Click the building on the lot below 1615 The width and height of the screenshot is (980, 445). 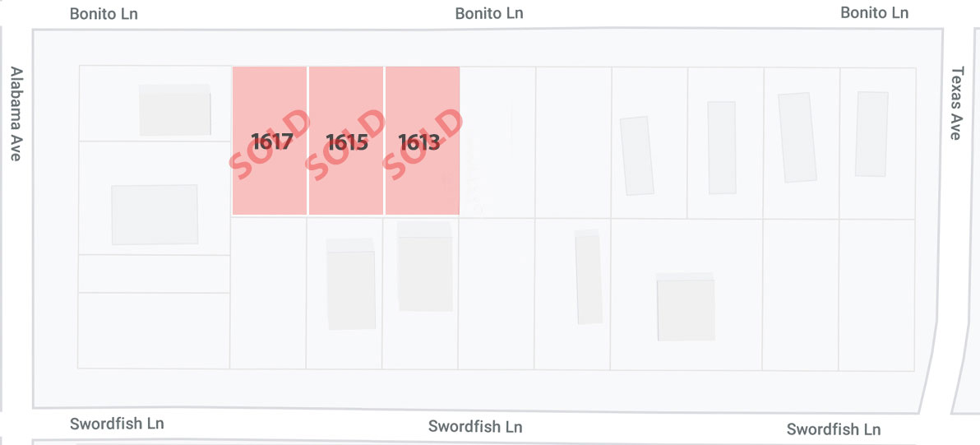[x=350, y=284]
